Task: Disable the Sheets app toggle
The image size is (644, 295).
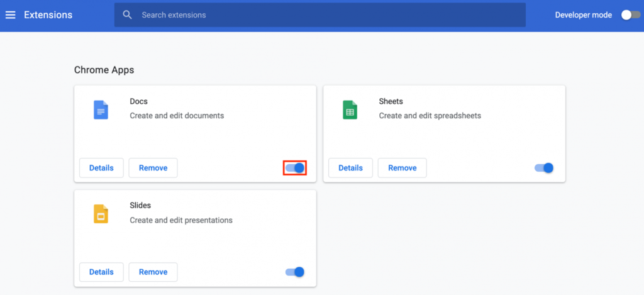Action: [544, 168]
